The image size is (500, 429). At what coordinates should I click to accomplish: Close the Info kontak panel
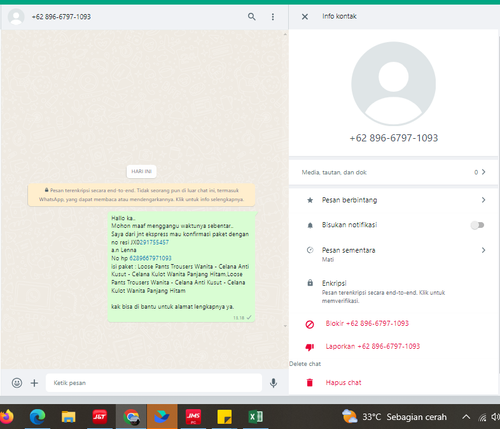coord(305,17)
